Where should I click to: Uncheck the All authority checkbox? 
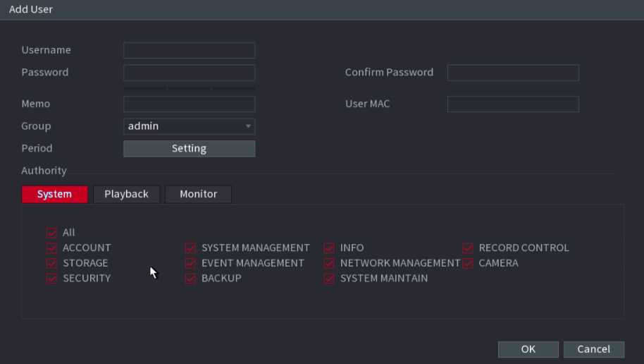tap(51, 233)
